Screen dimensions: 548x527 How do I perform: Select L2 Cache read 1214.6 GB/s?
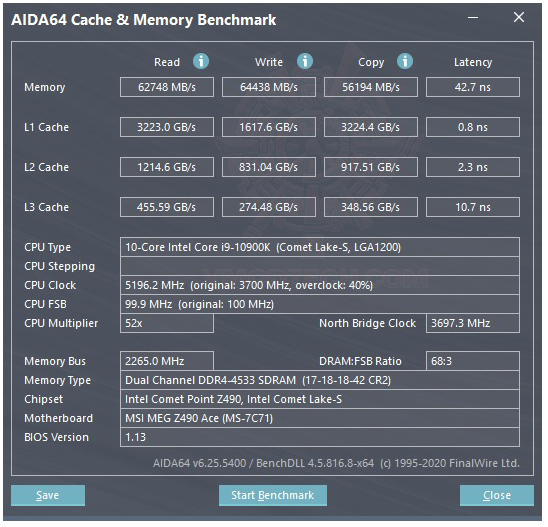coord(167,168)
